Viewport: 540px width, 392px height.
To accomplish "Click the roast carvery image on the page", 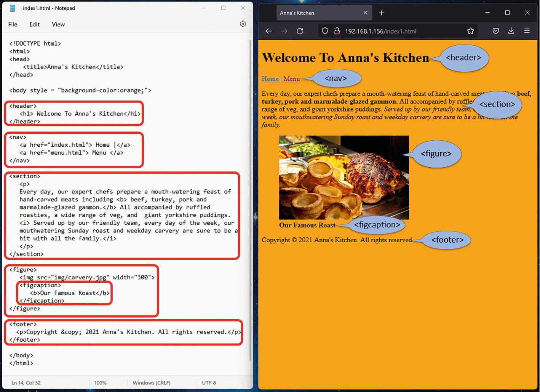I will [x=344, y=178].
